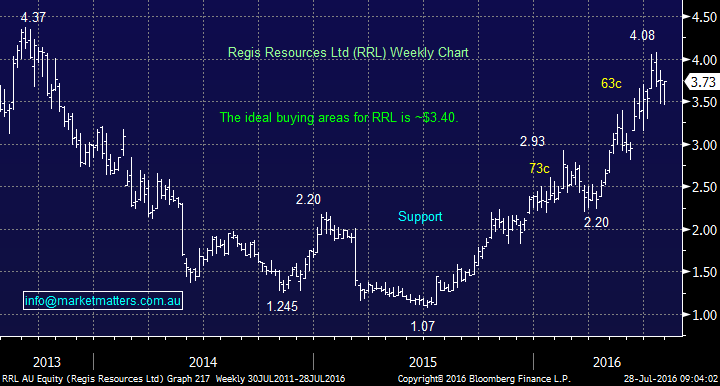This screenshot has height=386, width=720.
Task: Click the 2.93 price label
Action: [x=532, y=141]
